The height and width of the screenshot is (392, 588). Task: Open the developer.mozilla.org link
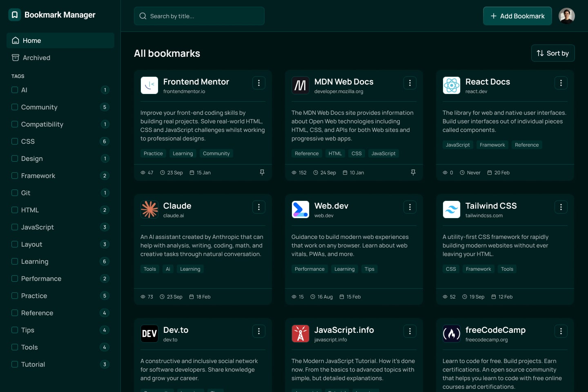pyautogui.click(x=339, y=91)
